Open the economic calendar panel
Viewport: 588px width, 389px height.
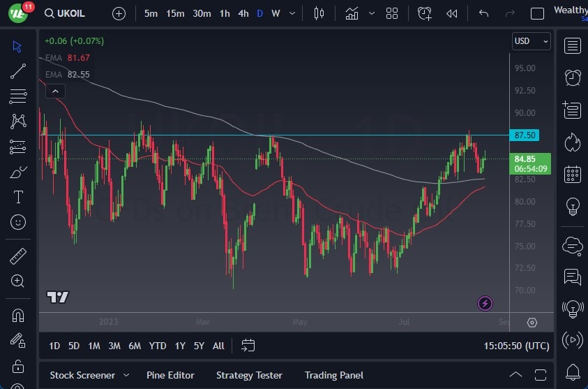point(573,175)
